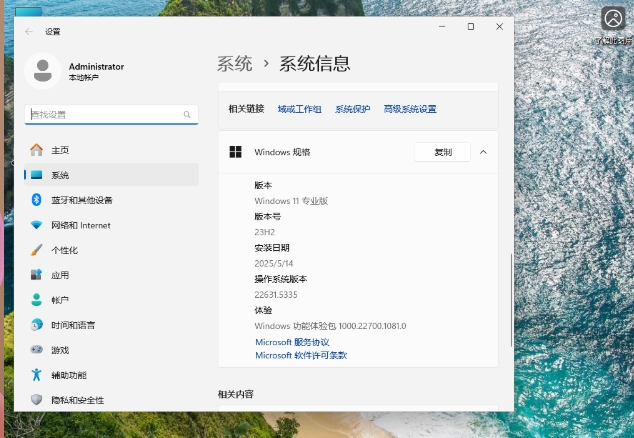Image resolution: width=634 pixels, height=438 pixels.
Task: Open 系统保护 related link
Action: pyautogui.click(x=352, y=109)
